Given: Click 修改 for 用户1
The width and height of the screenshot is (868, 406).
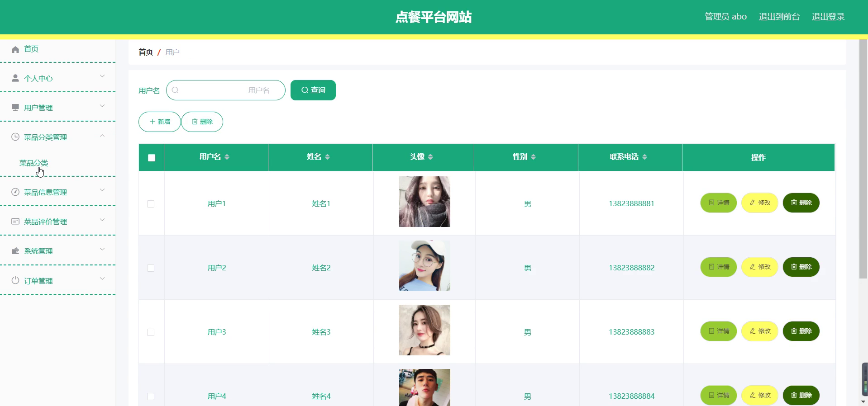Looking at the screenshot, I should pos(760,203).
